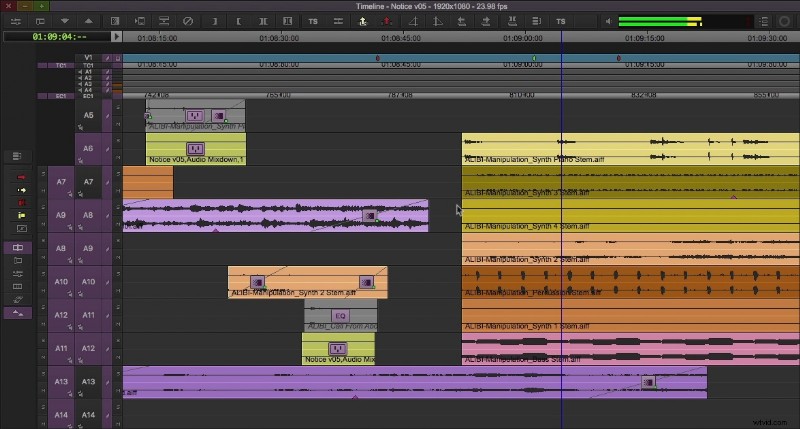This screenshot has height=429, width=800.
Task: Click the red marker near 01:08:45:00
Action: pyautogui.click(x=378, y=58)
